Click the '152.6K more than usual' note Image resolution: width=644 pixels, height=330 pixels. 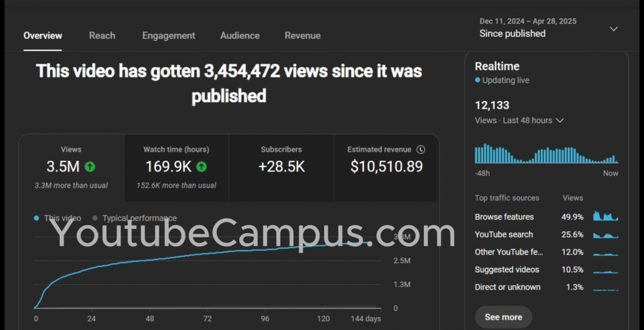[x=176, y=185]
